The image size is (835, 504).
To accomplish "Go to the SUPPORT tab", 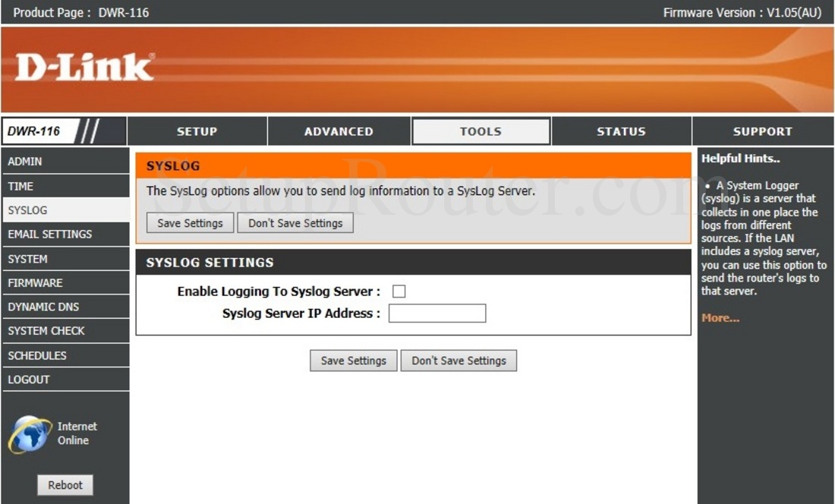I will click(x=763, y=131).
